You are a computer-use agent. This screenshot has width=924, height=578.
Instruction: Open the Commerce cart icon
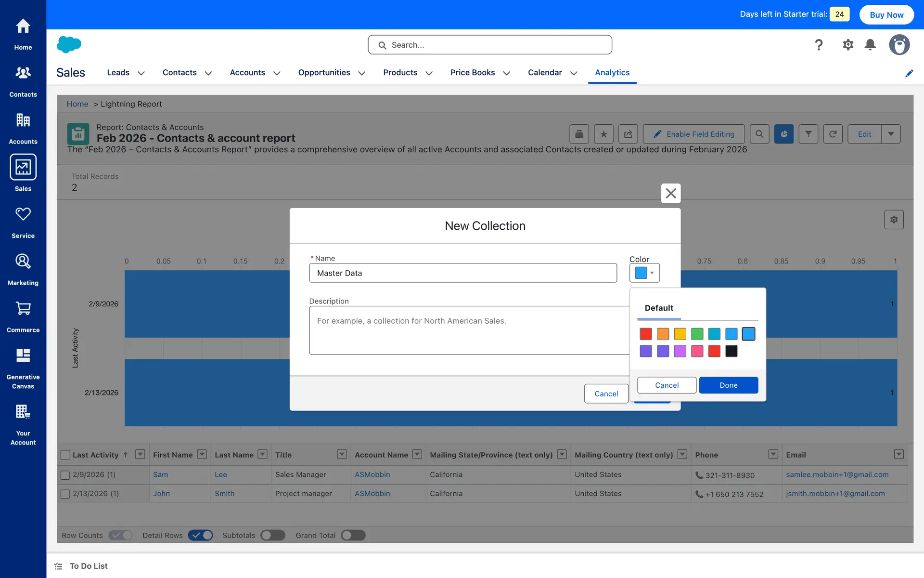[x=23, y=309]
